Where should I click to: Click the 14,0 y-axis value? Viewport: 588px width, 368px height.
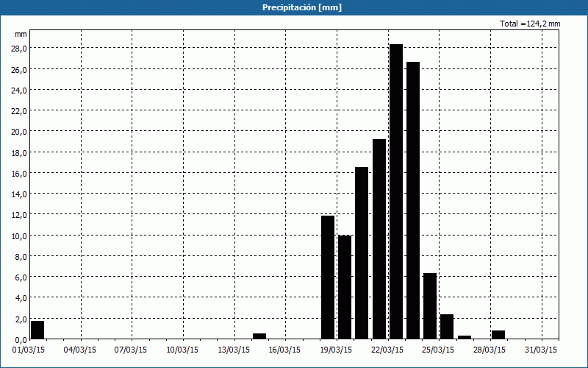point(19,194)
